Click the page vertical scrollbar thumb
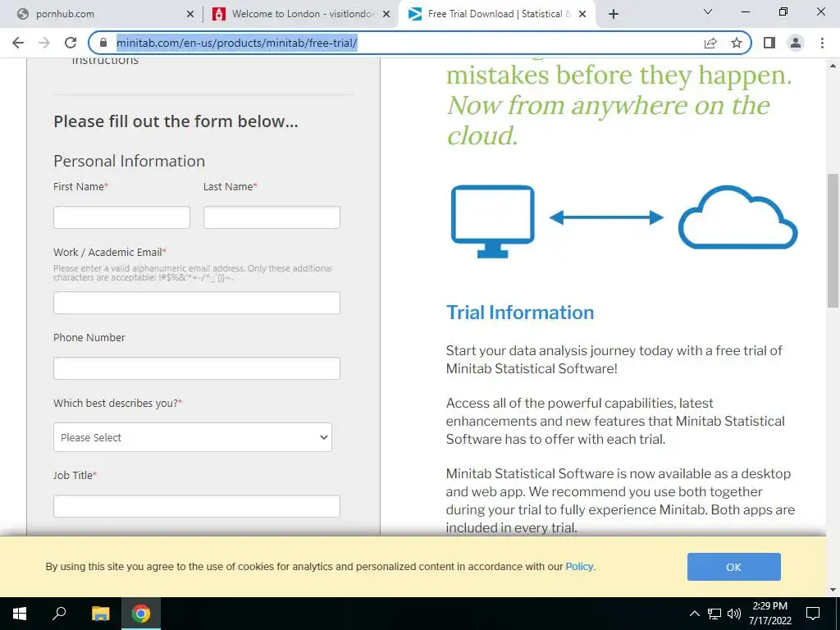The height and width of the screenshot is (630, 840). pyautogui.click(x=833, y=240)
